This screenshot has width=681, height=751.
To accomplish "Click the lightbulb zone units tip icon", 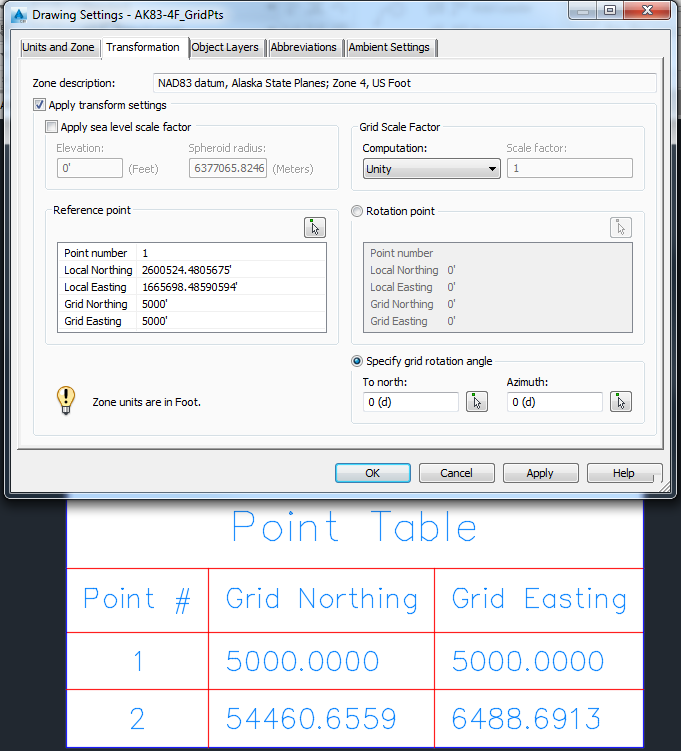I will (66, 400).
